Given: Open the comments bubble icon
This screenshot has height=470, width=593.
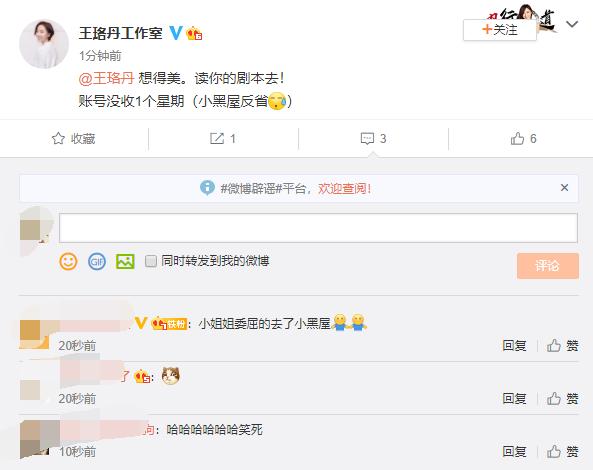Looking at the screenshot, I should click(x=367, y=139).
